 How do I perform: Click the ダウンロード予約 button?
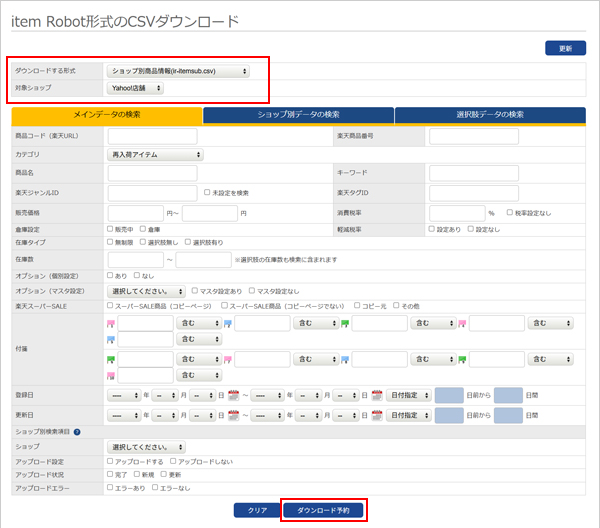point(323,510)
